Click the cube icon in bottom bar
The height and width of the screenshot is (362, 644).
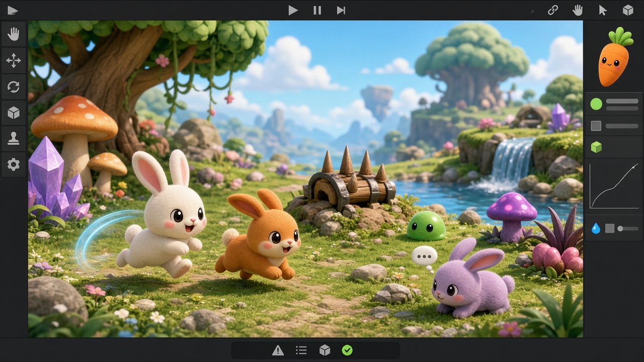point(325,350)
